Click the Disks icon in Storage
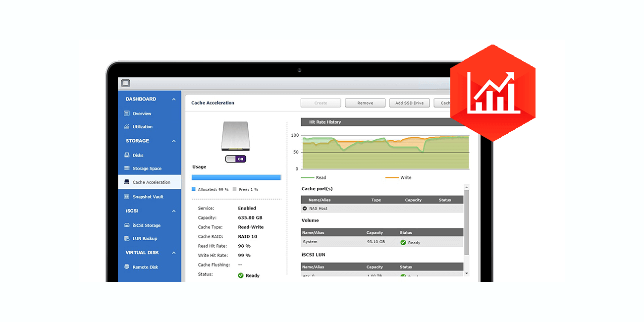The image size is (644, 322). (x=127, y=155)
